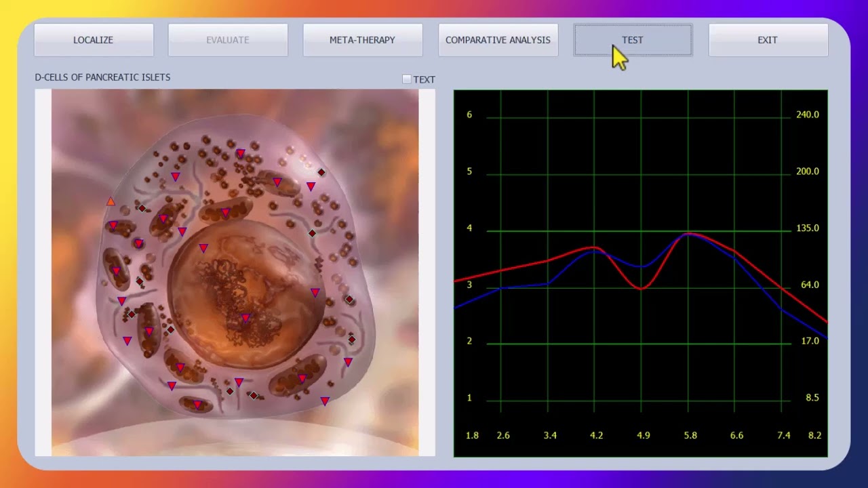Open COMPARATIVE ANALYSIS
The width and height of the screenshot is (868, 488).
[x=498, y=40]
